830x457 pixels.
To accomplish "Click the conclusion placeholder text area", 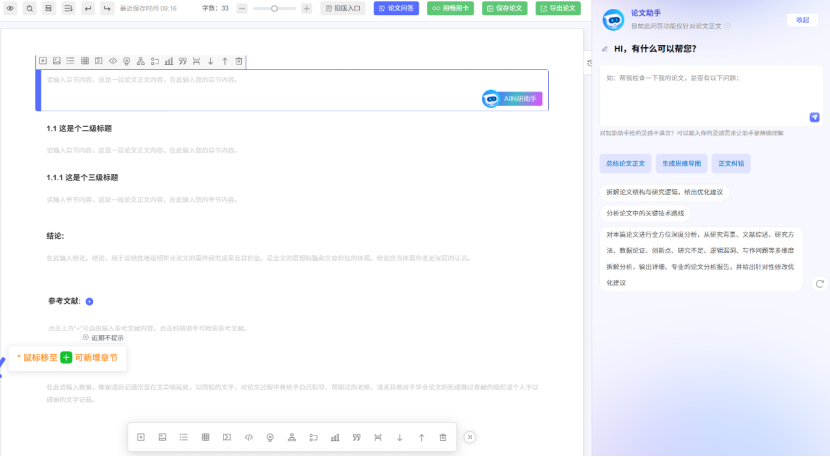I will pos(258,258).
